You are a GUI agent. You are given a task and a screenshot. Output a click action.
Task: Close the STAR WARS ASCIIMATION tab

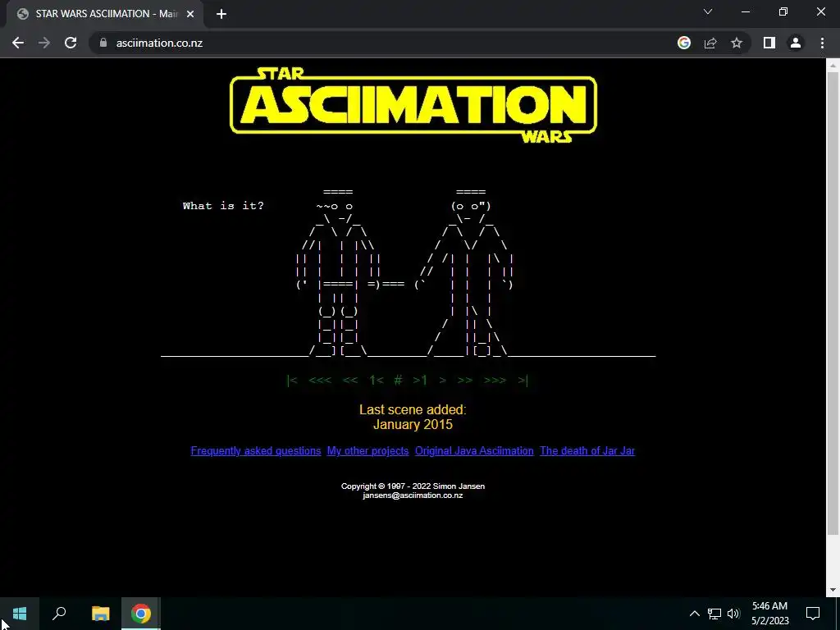point(190,14)
